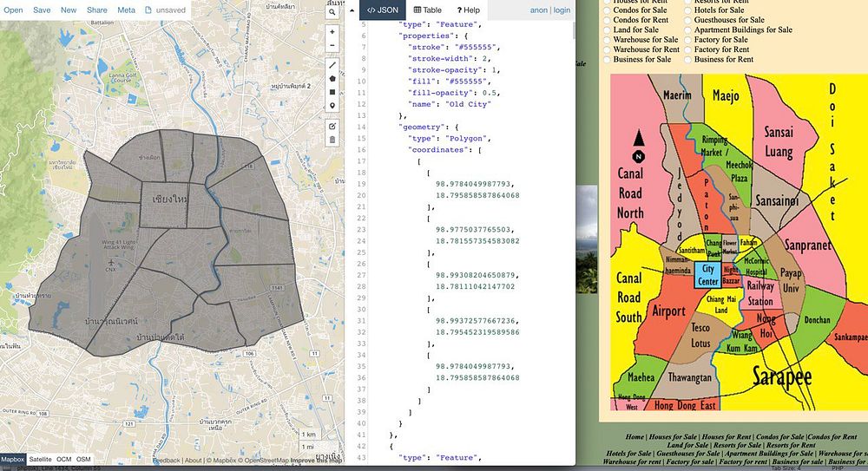Switch base layer to Mapbox
This screenshot has height=471, width=868.
(x=12, y=460)
